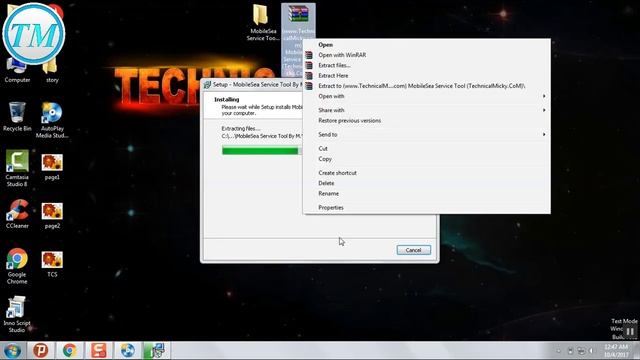Click the 'Installing' heading in Setup
The image size is (640, 360).
coord(227,99)
